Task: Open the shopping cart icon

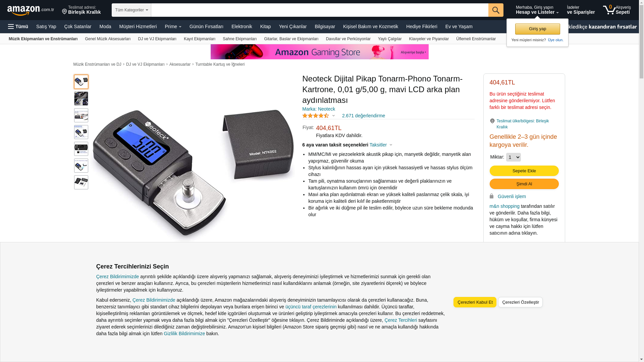Action: [x=609, y=10]
